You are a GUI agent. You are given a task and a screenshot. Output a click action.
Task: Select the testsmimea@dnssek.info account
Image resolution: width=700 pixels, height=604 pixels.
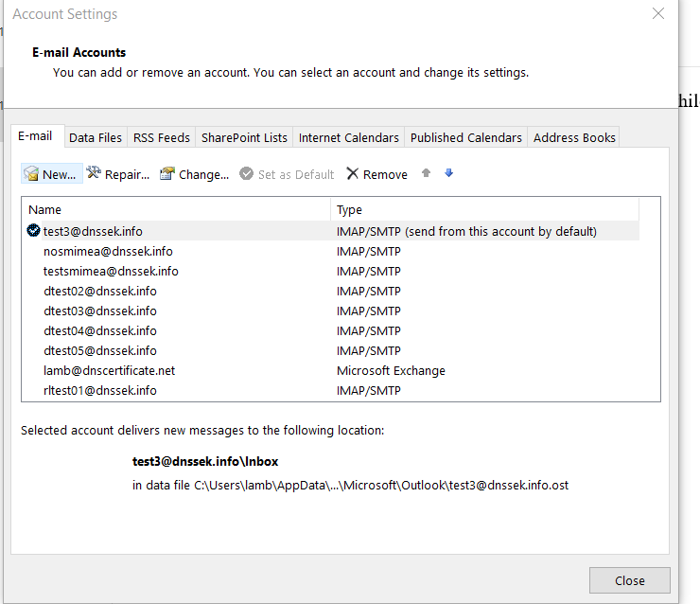330,271
